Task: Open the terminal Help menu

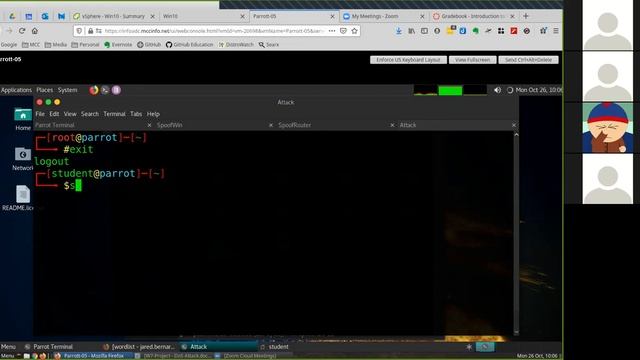Action: click(153, 114)
